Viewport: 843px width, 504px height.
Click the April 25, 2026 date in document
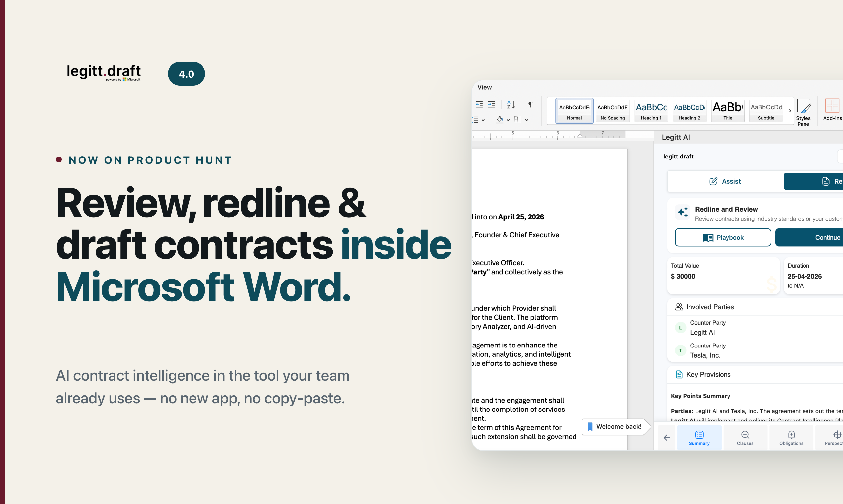pos(521,217)
